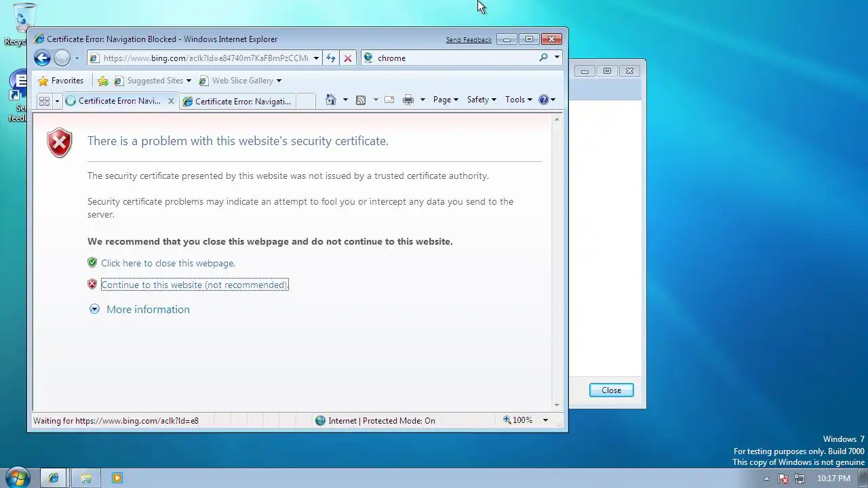Open Quick Tabs grid icon
This screenshot has height=488, width=868.
[44, 101]
